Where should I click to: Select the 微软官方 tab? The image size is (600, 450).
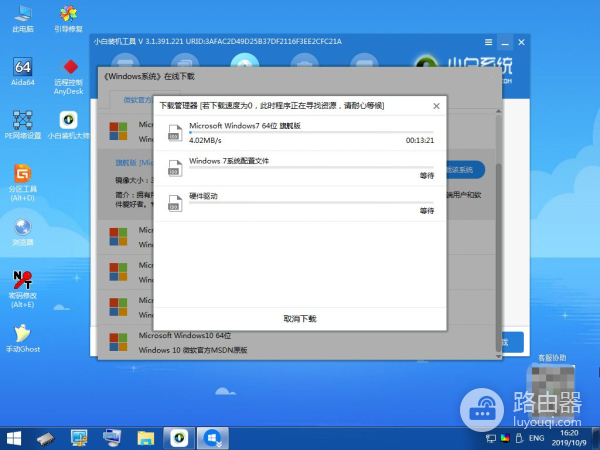(x=137, y=100)
